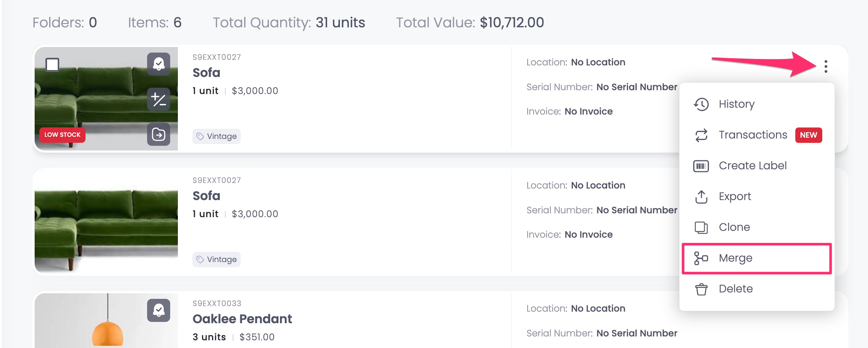Tick the checkbox on first Sofa image
This screenshot has width=868, height=348.
(x=53, y=65)
